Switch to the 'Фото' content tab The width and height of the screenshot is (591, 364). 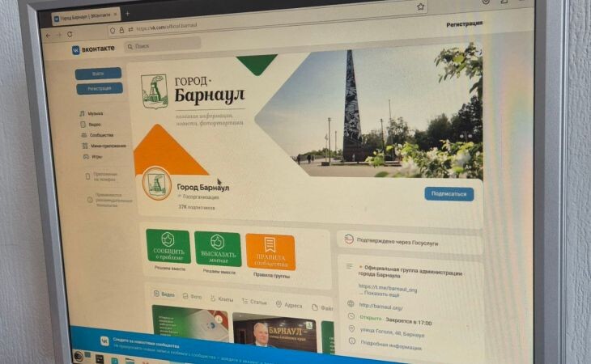tap(192, 297)
